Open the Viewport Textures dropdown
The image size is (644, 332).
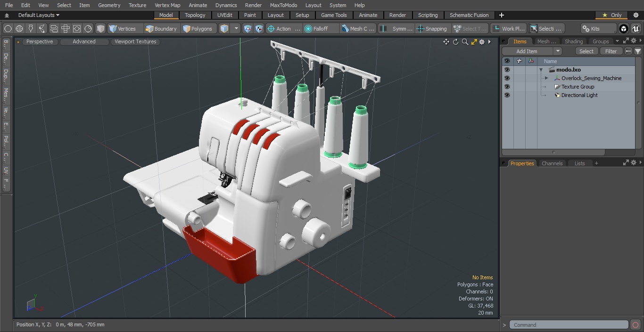click(x=135, y=42)
